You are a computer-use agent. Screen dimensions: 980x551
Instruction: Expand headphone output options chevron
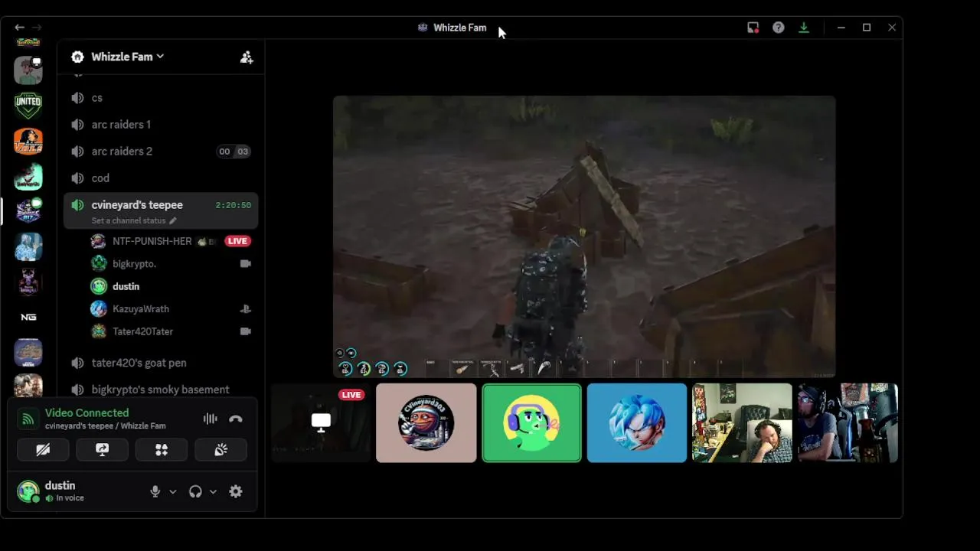(x=213, y=491)
